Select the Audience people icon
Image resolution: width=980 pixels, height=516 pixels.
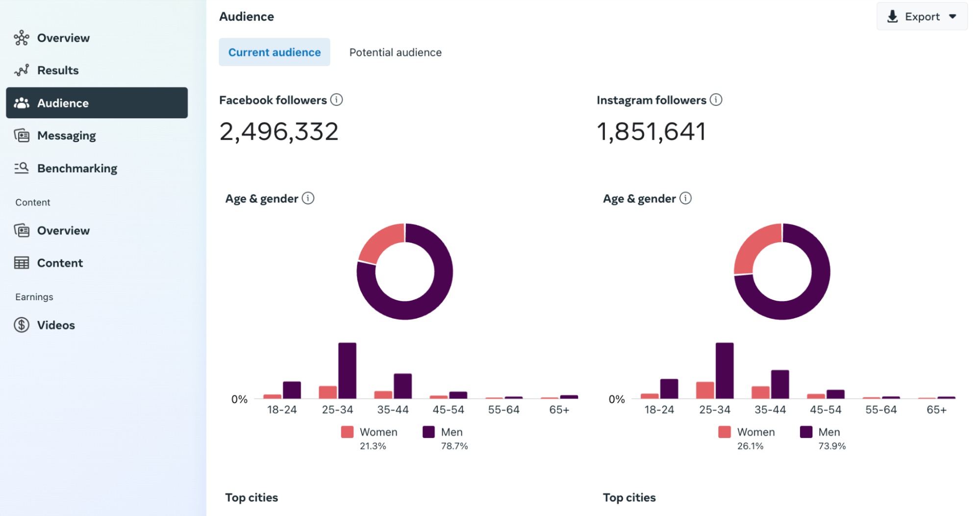[22, 103]
